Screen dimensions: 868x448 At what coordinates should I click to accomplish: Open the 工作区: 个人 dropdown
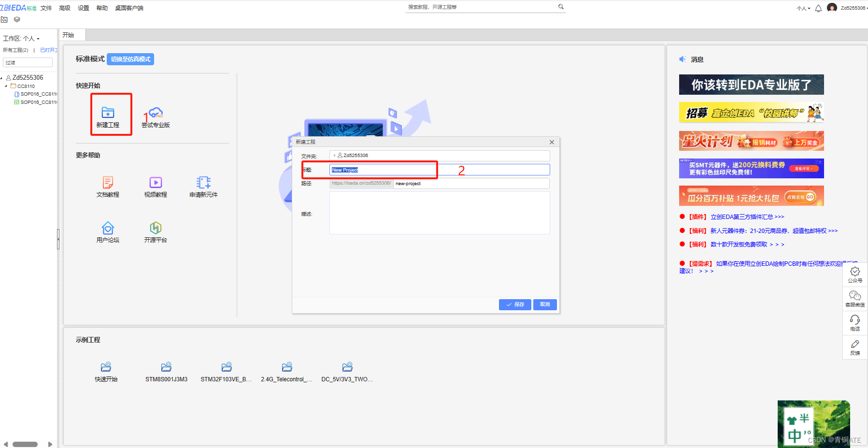click(21, 39)
